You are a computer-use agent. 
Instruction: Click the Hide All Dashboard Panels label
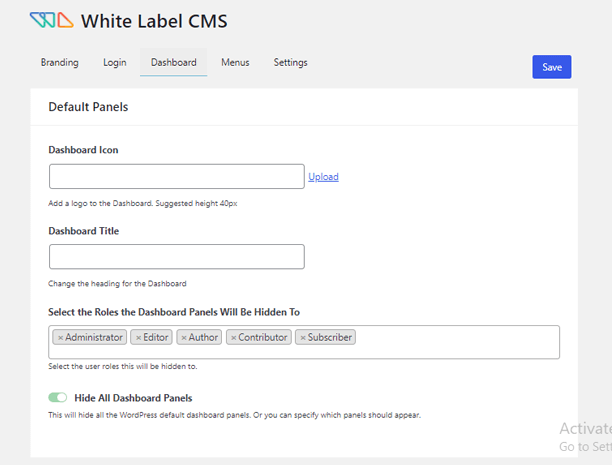tap(133, 398)
